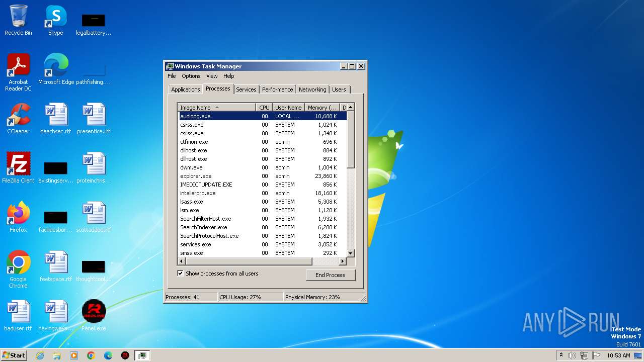Screen dimensions: 644x362
Task: Switch to the Services tab
Action: pos(246,89)
